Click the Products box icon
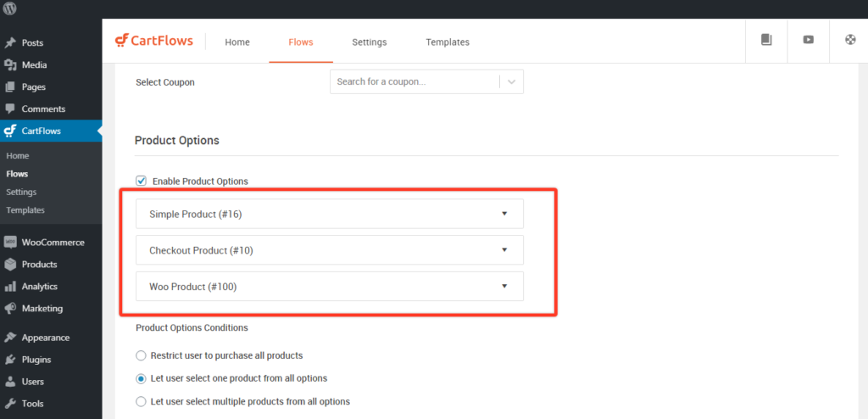Image resolution: width=868 pixels, height=419 pixels. coord(10,265)
